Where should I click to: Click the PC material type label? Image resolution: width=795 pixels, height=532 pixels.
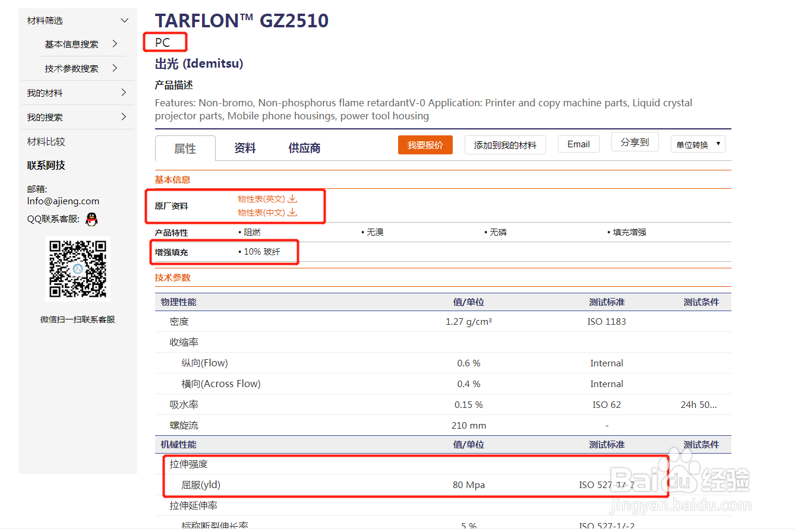point(162,43)
